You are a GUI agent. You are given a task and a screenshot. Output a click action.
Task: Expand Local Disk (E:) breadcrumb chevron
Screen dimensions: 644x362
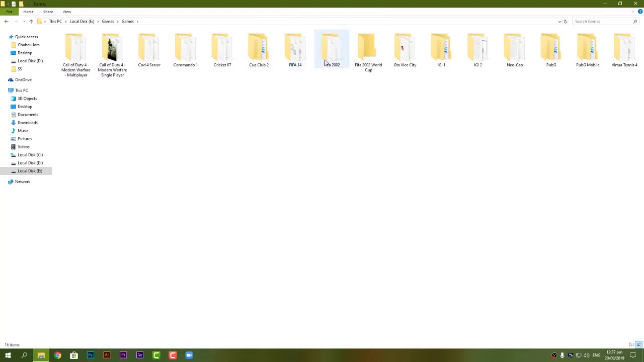pos(98,21)
